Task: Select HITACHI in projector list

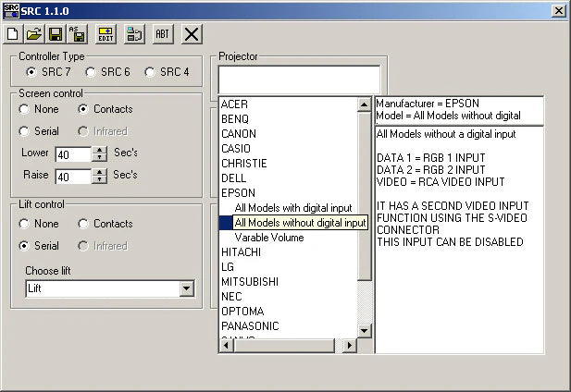Action: click(241, 252)
